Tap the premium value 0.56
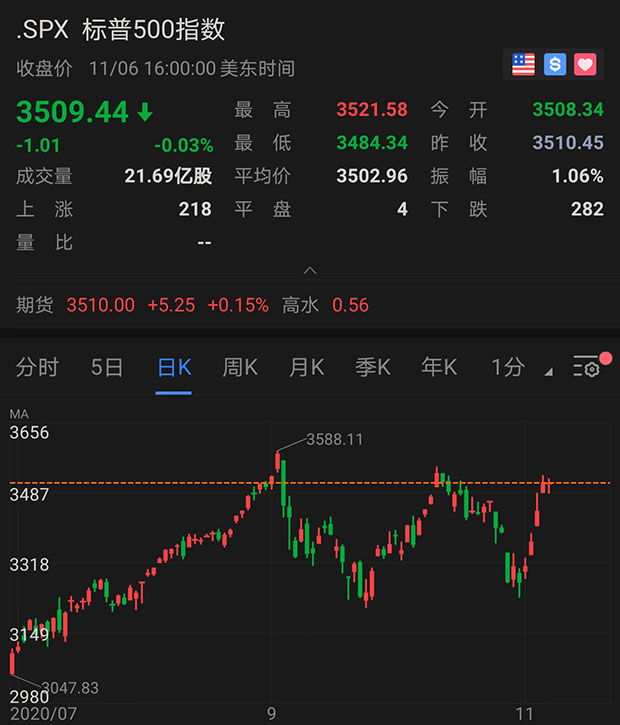The image size is (620, 725). pos(350,305)
